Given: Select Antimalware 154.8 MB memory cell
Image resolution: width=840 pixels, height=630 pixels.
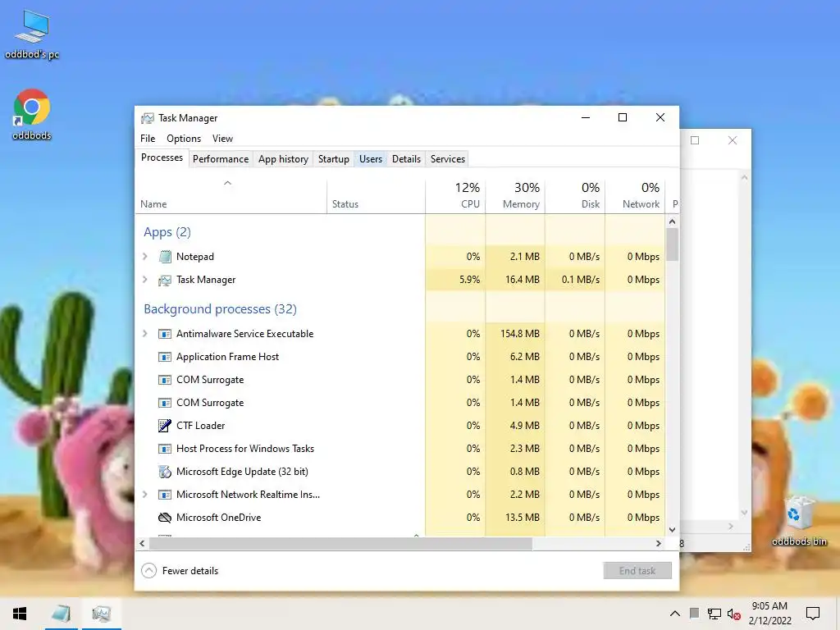Looking at the screenshot, I should tap(515, 334).
